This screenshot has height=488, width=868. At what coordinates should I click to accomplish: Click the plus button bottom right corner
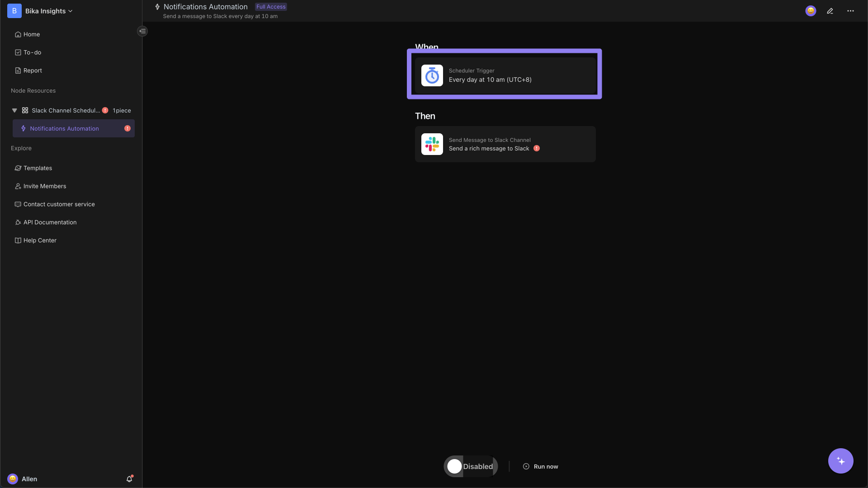(840, 460)
